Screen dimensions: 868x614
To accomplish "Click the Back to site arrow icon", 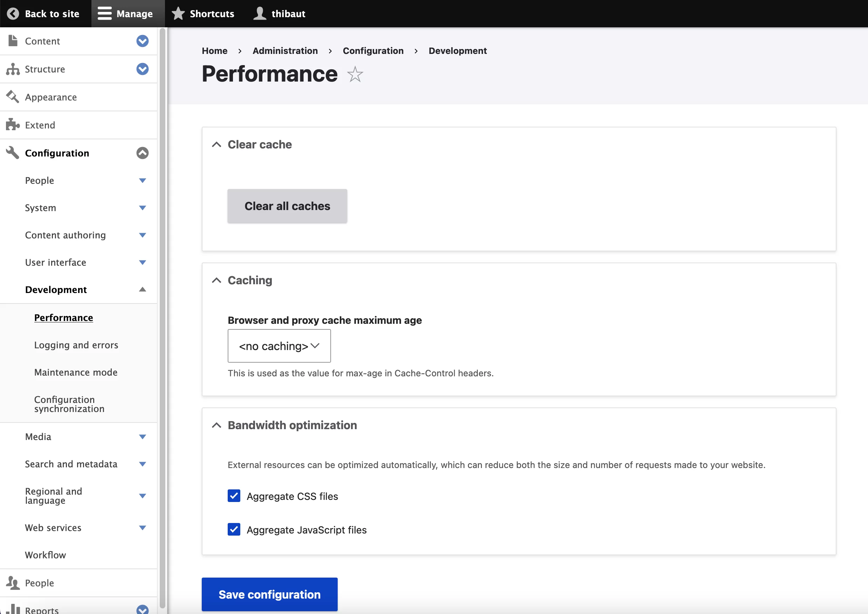I will tap(13, 13).
